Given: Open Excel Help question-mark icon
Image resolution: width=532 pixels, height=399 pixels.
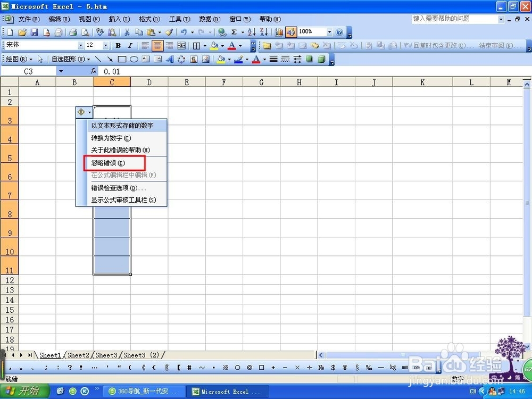Looking at the screenshot, I should pyautogui.click(x=339, y=32).
